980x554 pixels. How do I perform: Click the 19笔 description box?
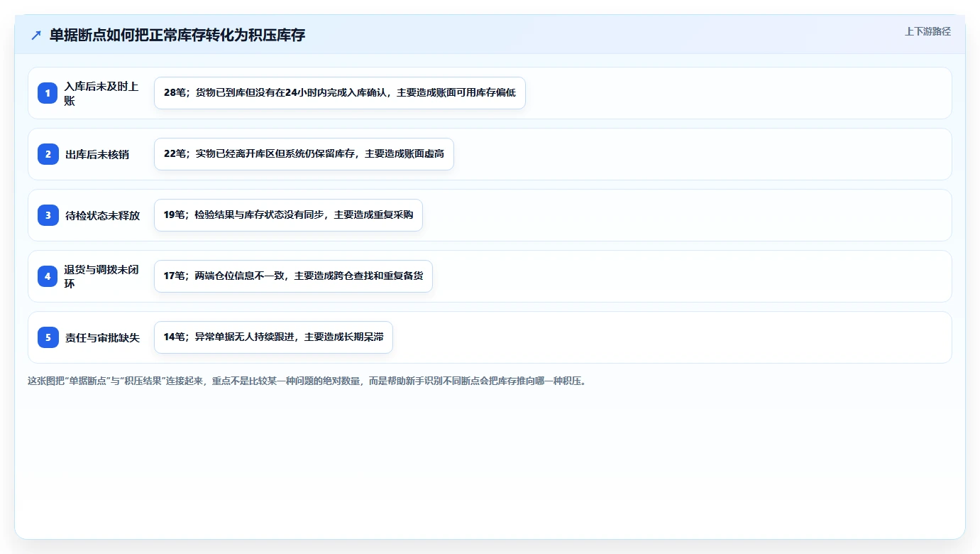tap(288, 215)
